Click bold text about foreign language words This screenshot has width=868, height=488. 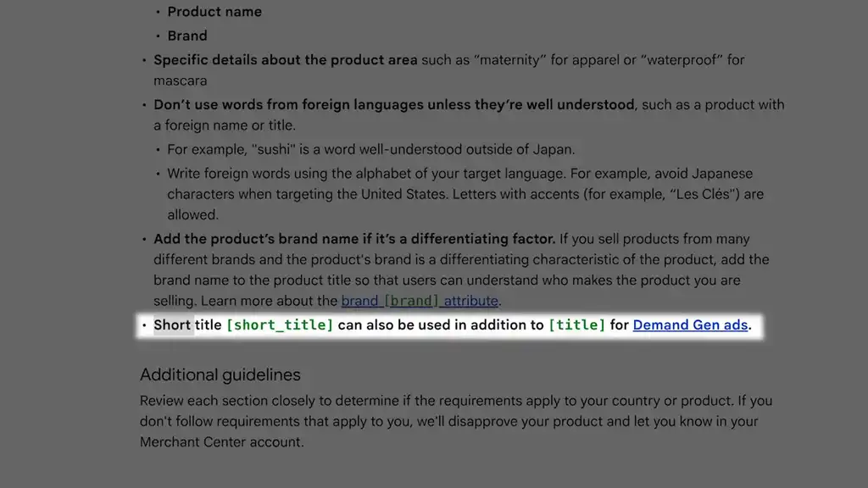[393, 104]
